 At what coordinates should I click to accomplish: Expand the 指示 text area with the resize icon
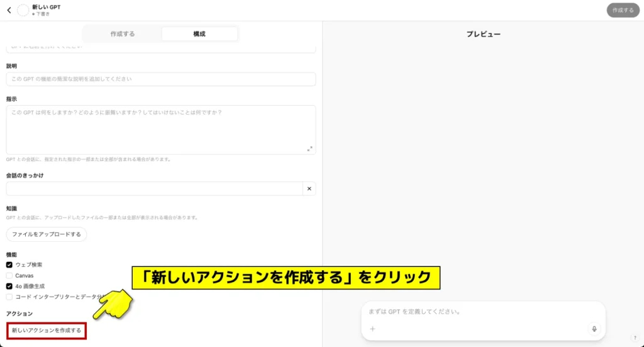pos(309,149)
